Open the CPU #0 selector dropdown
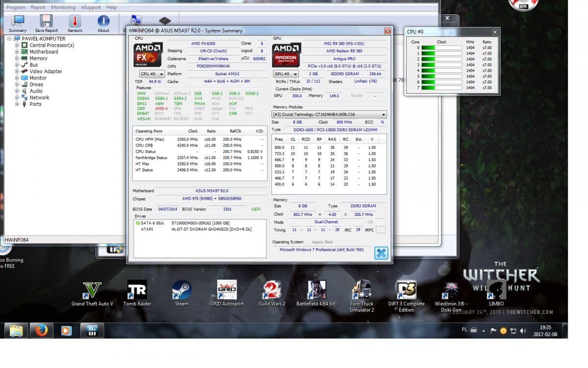The height and width of the screenshot is (368, 588). click(x=151, y=74)
